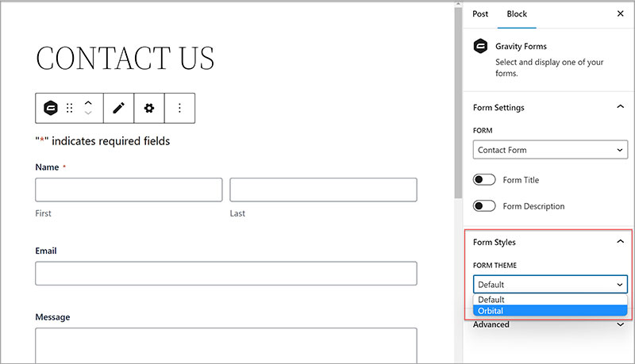Collapse the Form Settings section
The width and height of the screenshot is (635, 364).
pyautogui.click(x=620, y=107)
